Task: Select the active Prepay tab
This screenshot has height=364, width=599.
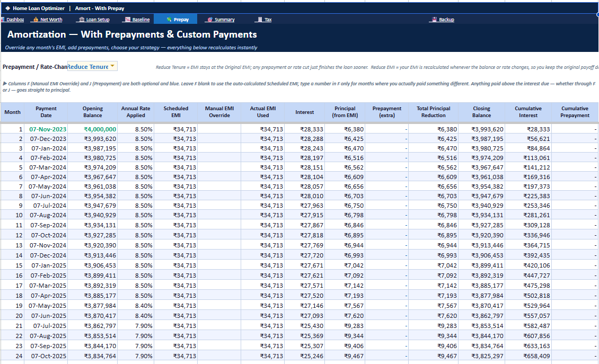Action: click(x=177, y=20)
